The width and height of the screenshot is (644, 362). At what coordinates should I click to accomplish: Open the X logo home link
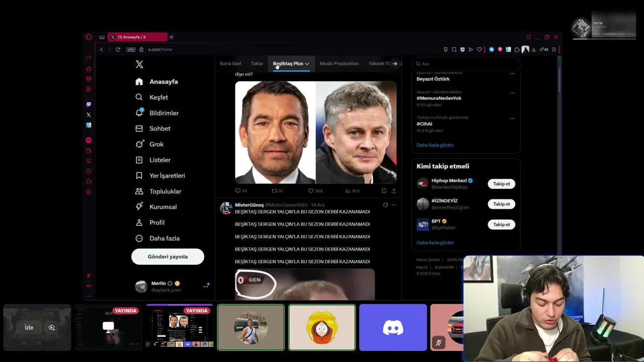pyautogui.click(x=139, y=64)
